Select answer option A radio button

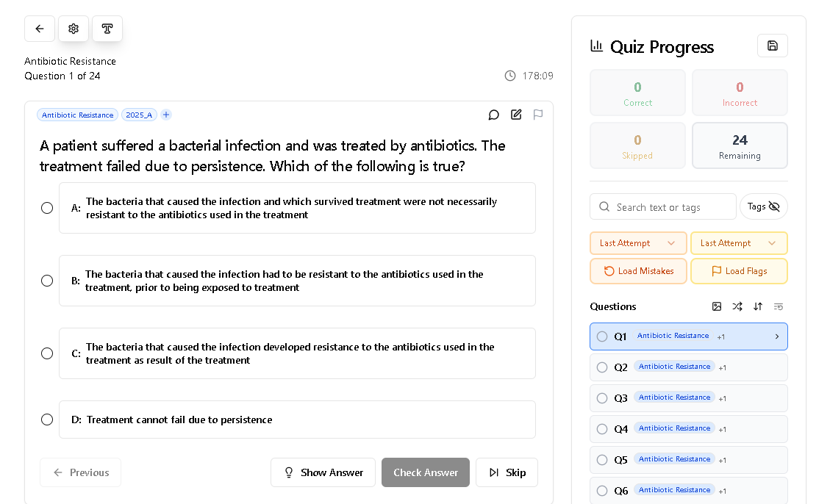[x=47, y=208]
